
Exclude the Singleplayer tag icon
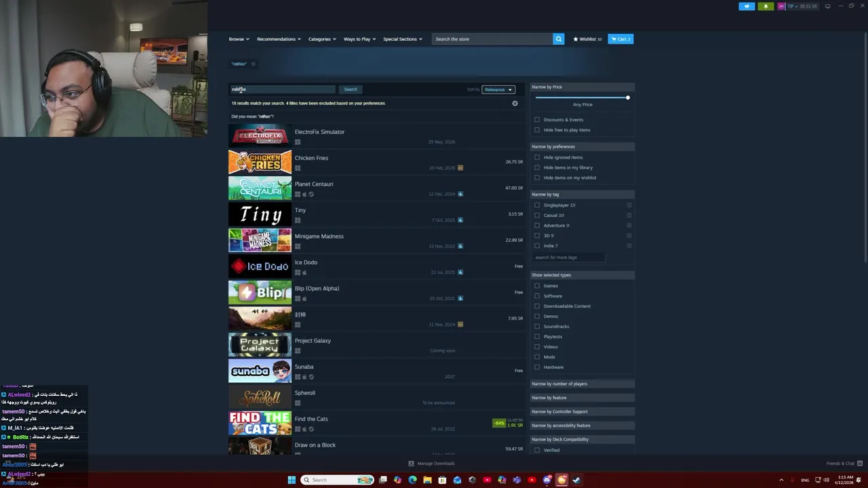coord(629,205)
